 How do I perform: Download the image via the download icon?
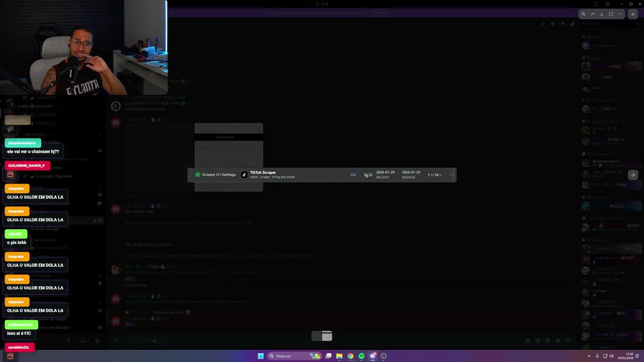[x=601, y=14]
